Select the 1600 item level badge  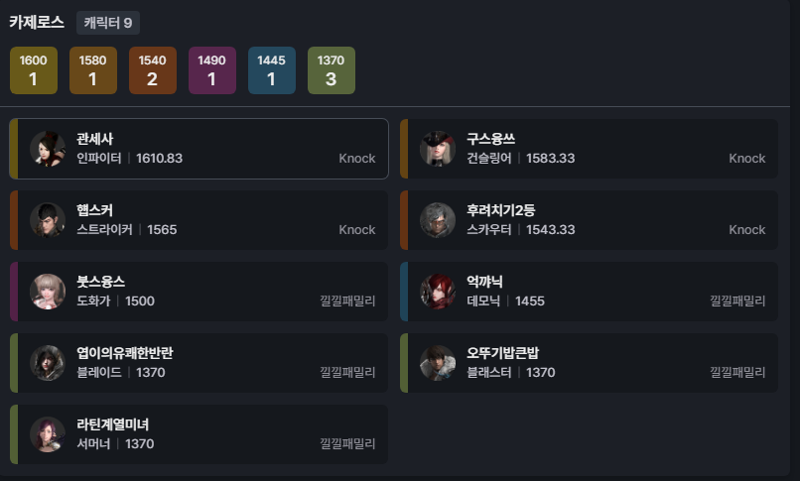tap(34, 70)
